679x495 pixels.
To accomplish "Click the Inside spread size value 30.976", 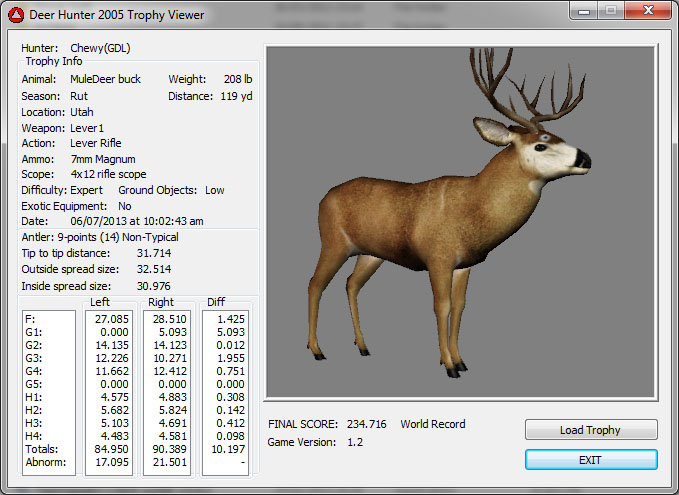I will pyautogui.click(x=154, y=286).
